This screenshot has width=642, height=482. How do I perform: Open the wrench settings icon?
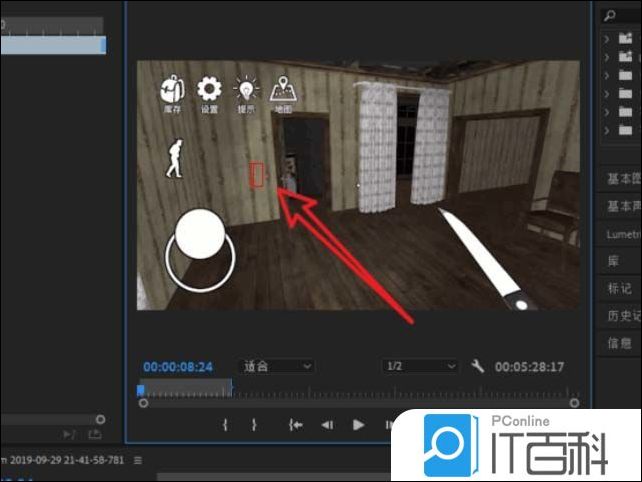[x=477, y=367]
